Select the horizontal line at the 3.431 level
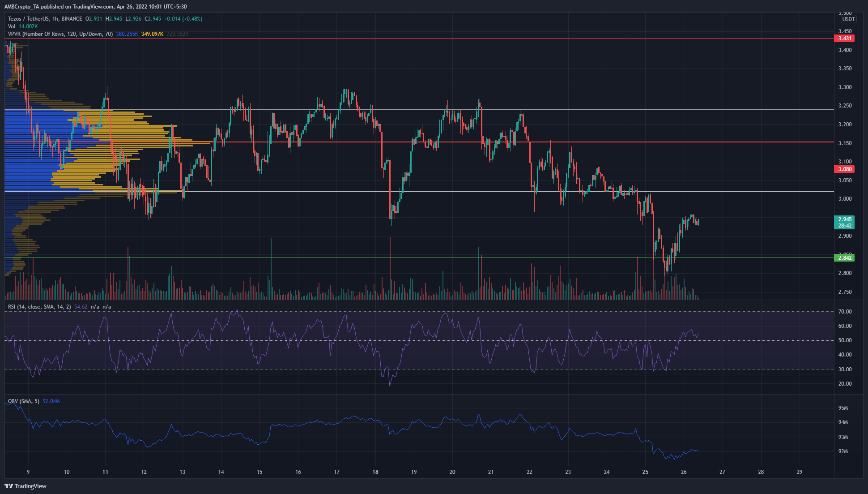868x494 pixels. (x=419, y=39)
